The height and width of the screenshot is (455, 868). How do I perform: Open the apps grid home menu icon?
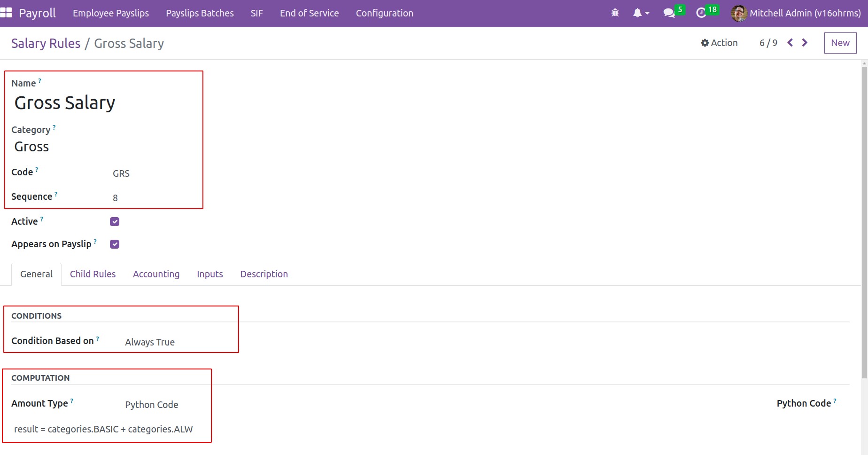click(x=6, y=13)
